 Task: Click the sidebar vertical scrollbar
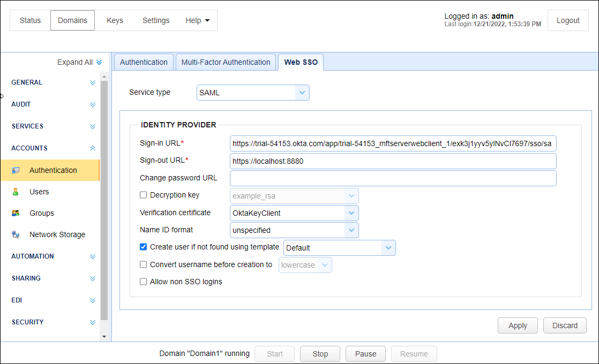coord(104,203)
